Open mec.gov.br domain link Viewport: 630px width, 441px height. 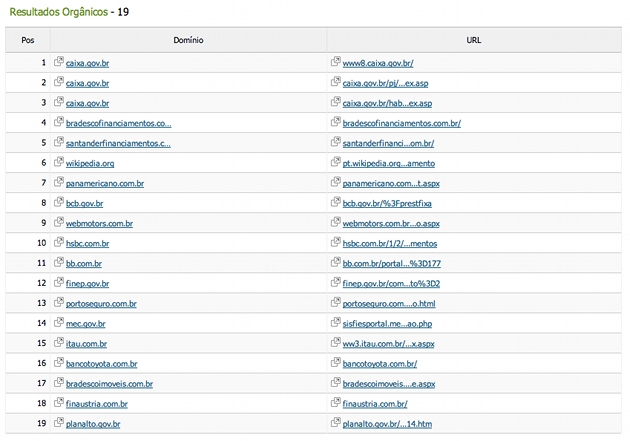click(86, 324)
